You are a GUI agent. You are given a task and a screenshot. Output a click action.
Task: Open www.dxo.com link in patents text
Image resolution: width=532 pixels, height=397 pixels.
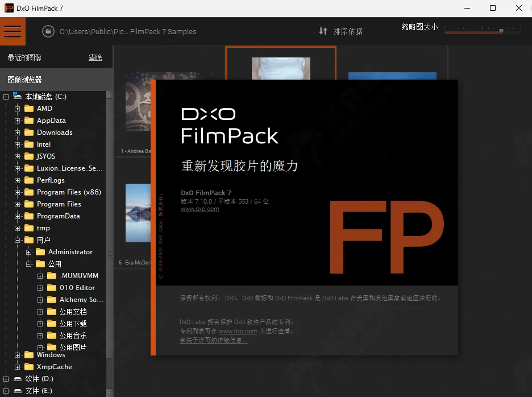coord(238,331)
